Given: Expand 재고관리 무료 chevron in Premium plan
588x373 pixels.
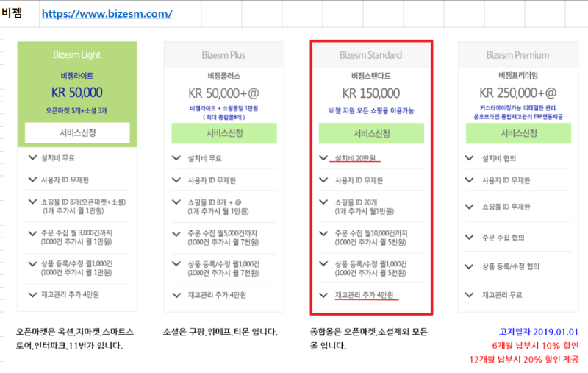Looking at the screenshot, I should (469, 294).
